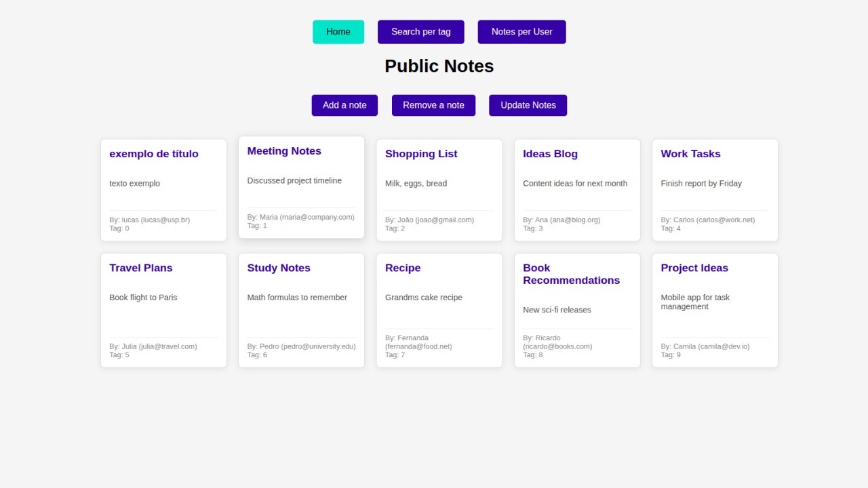
Task: Click author line 'By: Camila (camila@dev.io)'
Action: tap(705, 346)
